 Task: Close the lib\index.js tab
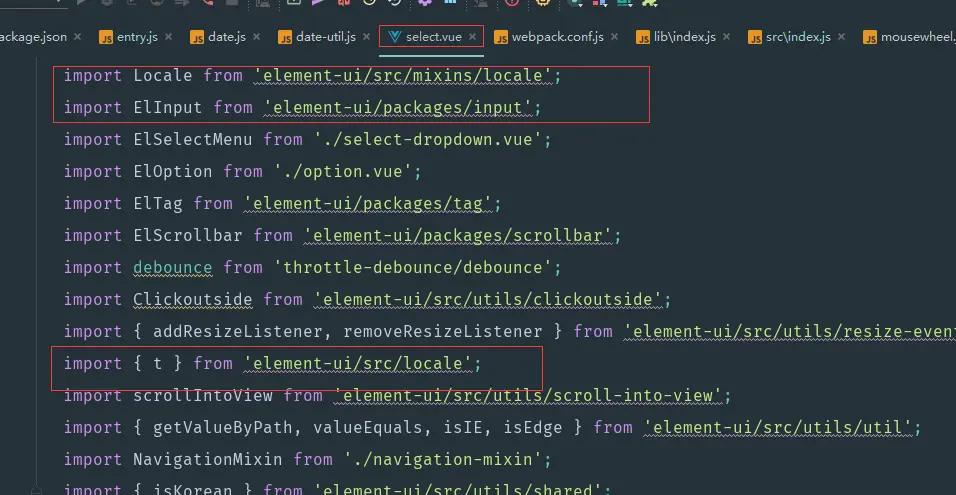point(727,37)
